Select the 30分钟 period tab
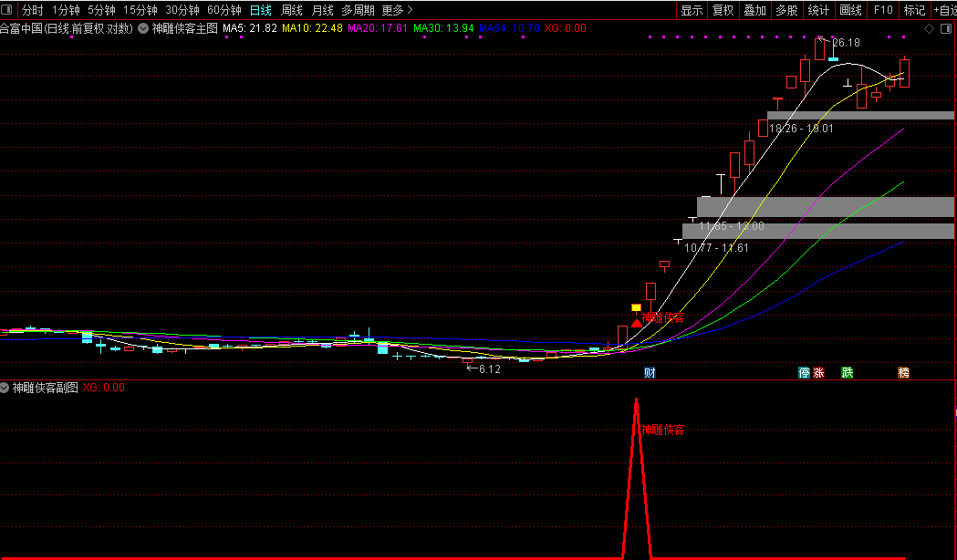The width and height of the screenshot is (957, 560). coord(182,10)
